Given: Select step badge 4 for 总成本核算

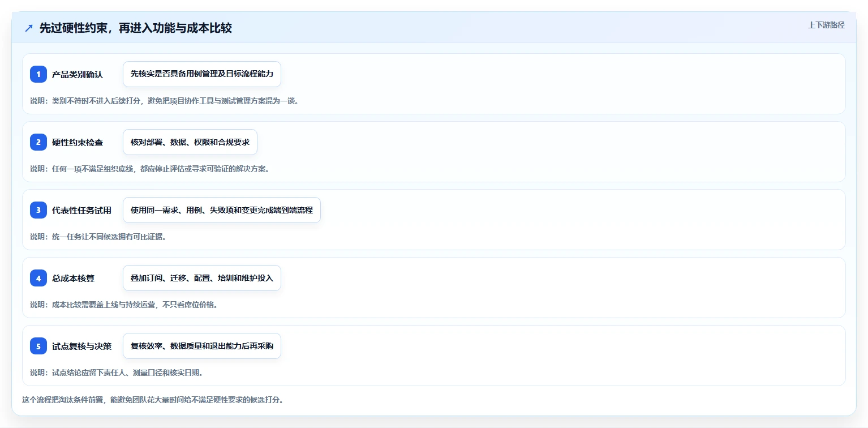Looking at the screenshot, I should click(38, 278).
